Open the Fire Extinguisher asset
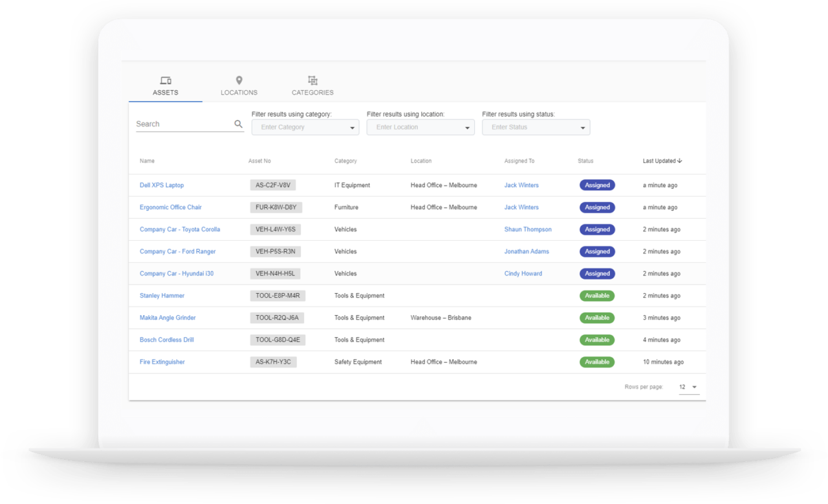828x504 pixels. point(162,362)
